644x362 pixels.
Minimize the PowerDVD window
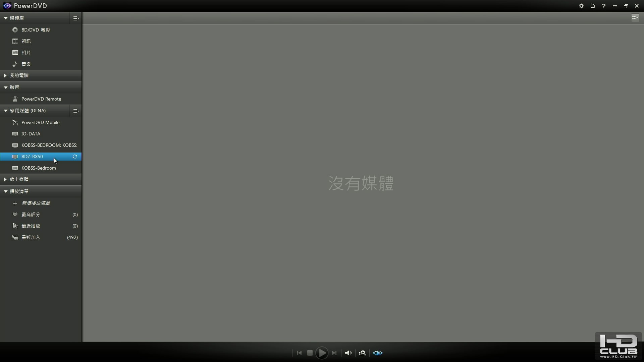(x=615, y=6)
